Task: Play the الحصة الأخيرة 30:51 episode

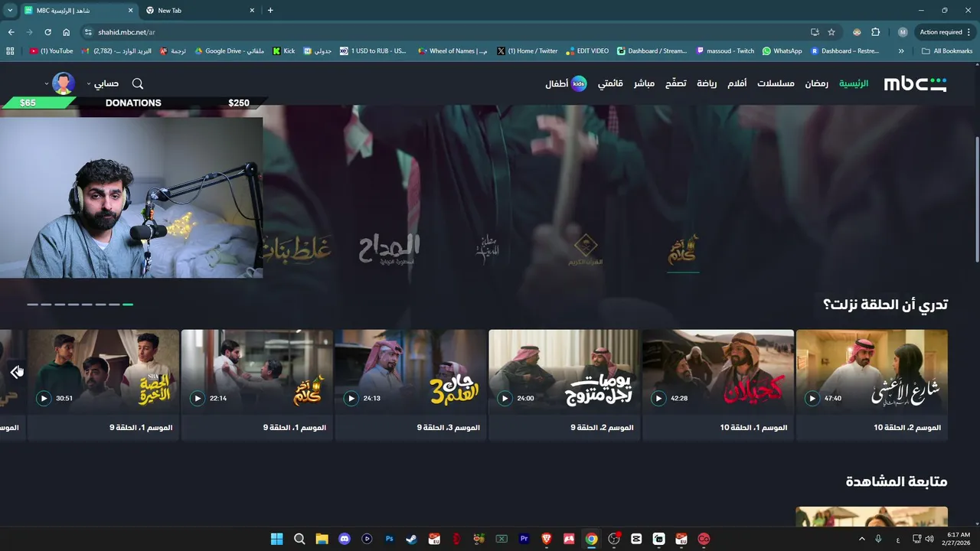Action: pyautogui.click(x=44, y=398)
